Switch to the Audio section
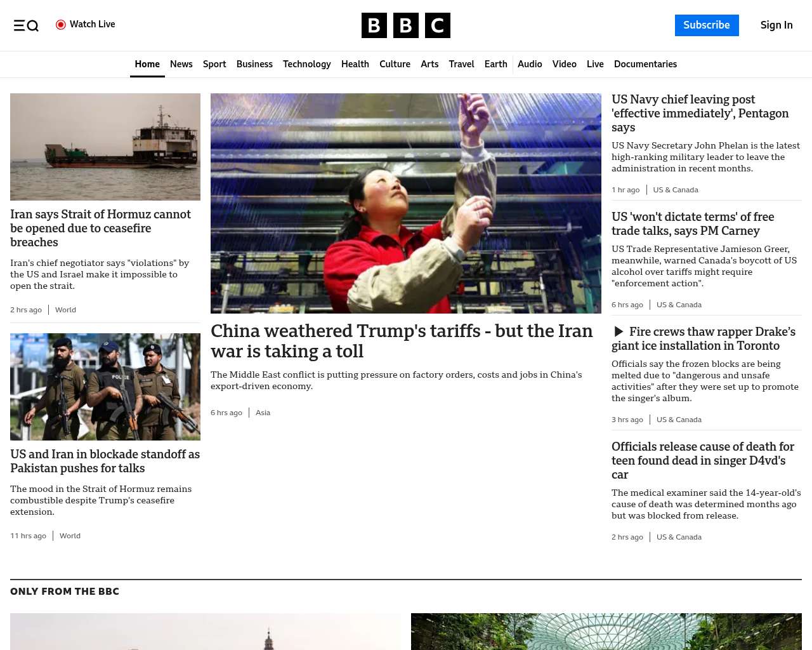 tap(530, 64)
